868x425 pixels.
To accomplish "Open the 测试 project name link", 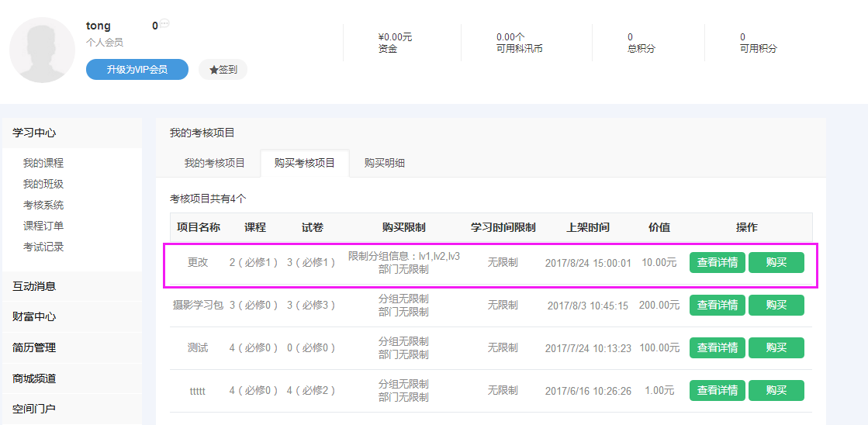I will pos(198,347).
